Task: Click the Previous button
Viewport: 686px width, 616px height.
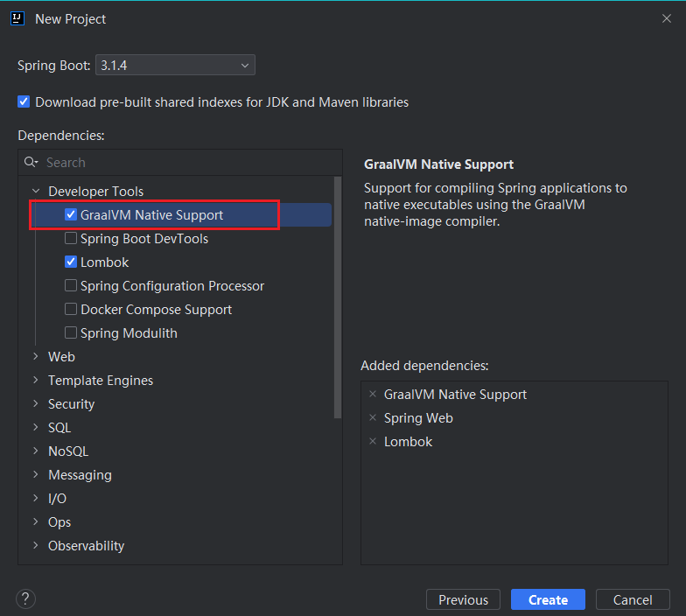Action: (464, 599)
